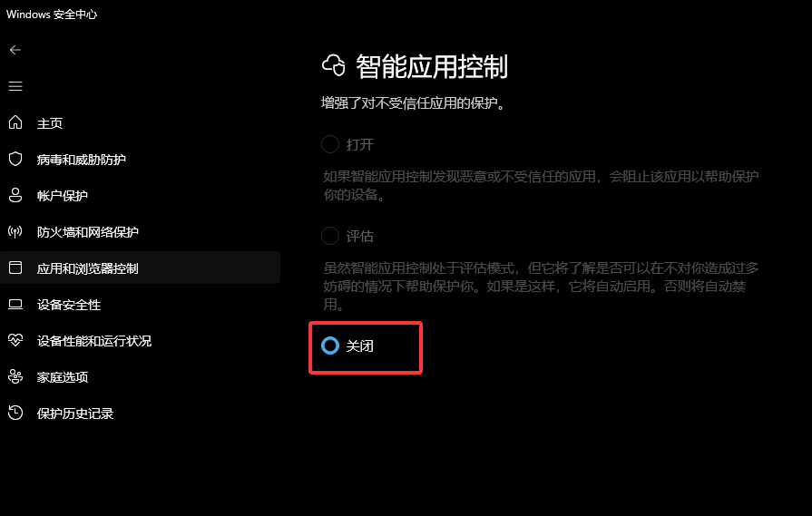
Task: Click the back arrow icon
Action: point(15,50)
